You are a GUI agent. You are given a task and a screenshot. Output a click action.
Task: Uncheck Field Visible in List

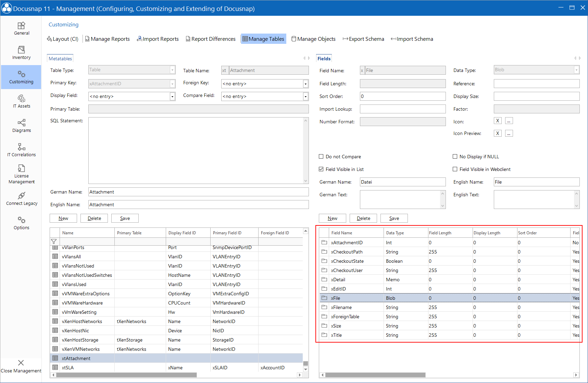coord(321,169)
